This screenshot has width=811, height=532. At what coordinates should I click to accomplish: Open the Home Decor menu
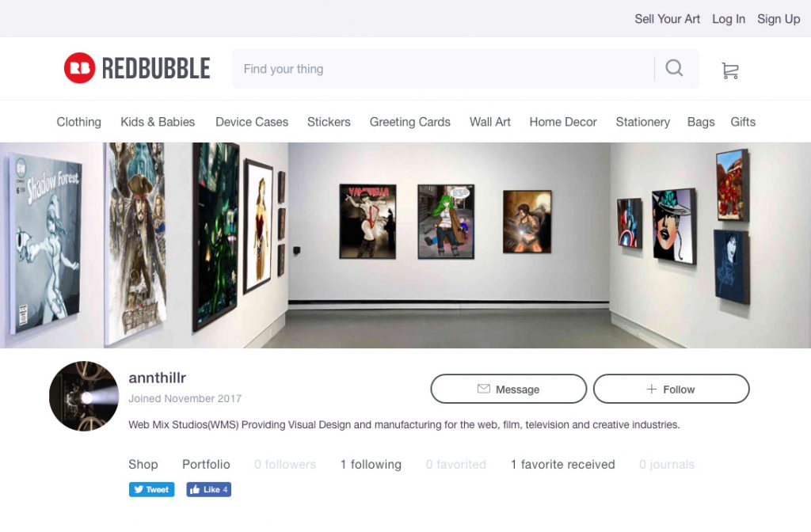563,122
